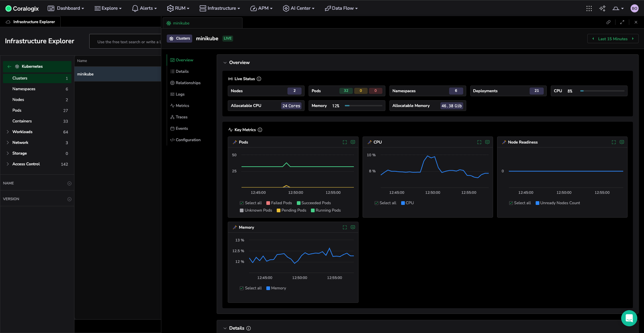This screenshot has width=644, height=333.
Task: Click the Memory chart edit pencil icon
Action: 235,227
